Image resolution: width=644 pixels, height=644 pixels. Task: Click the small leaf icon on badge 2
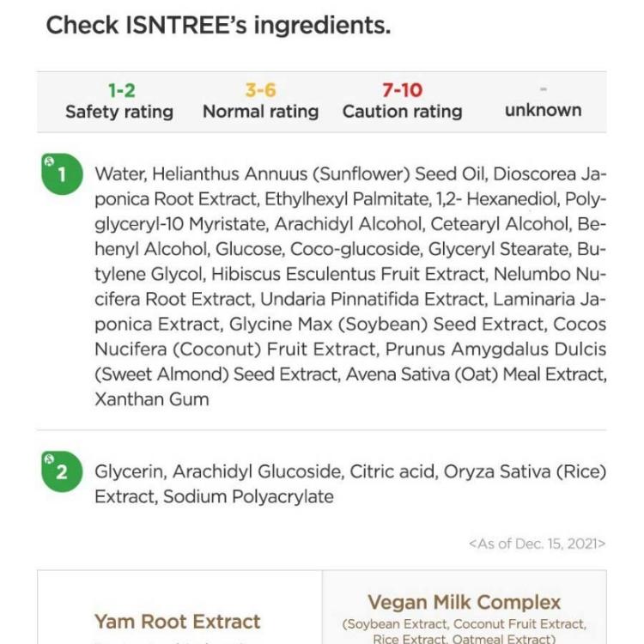coord(49,459)
